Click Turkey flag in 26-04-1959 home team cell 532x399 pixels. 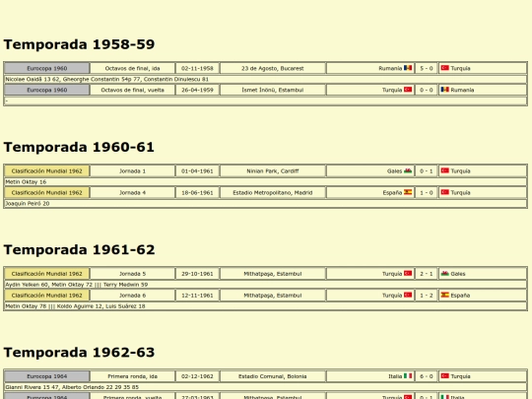[x=408, y=90]
